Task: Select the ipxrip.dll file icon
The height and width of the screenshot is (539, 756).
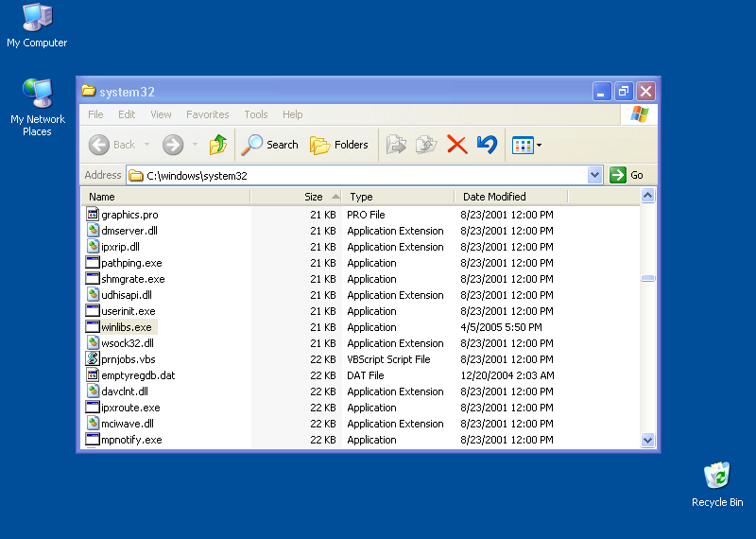Action: [93, 246]
